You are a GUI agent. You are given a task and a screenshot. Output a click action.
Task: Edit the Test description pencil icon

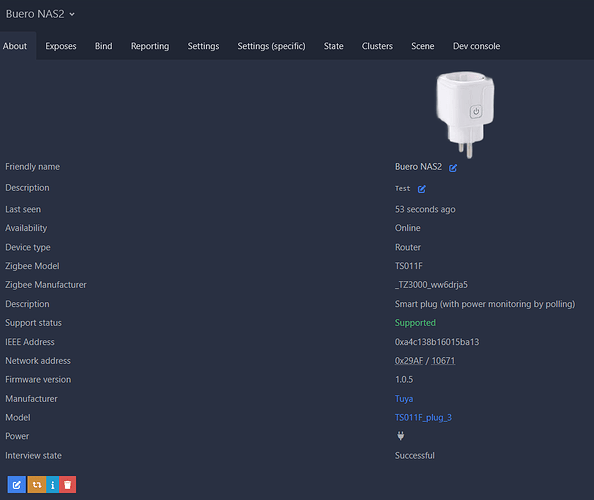click(x=422, y=189)
